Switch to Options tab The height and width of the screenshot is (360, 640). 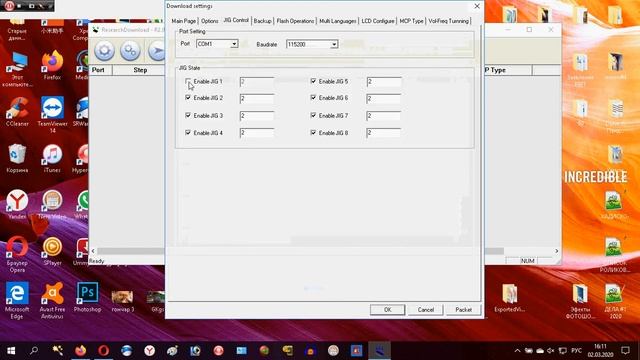[210, 21]
